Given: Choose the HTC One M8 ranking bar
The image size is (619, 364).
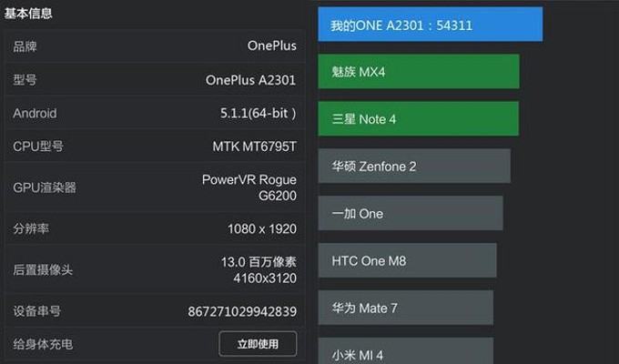Looking at the screenshot, I should [407, 261].
